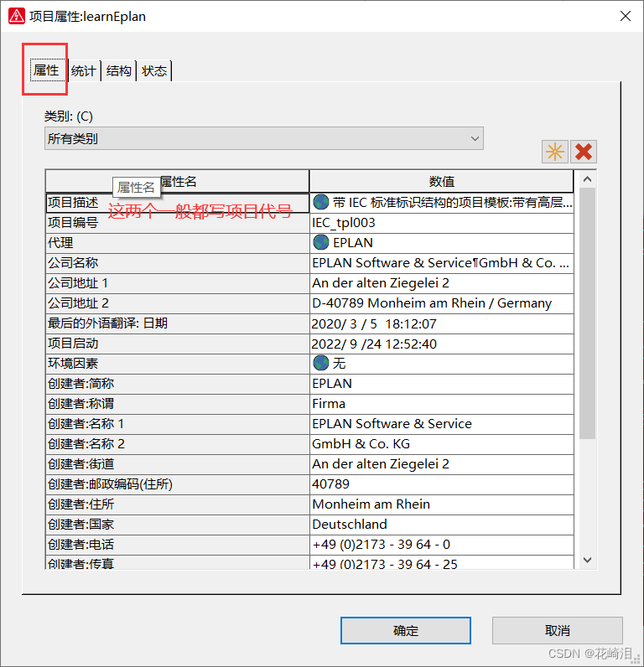Select the 项目描述 property name cell
Screen dimensions: 644x667
(x=177, y=203)
